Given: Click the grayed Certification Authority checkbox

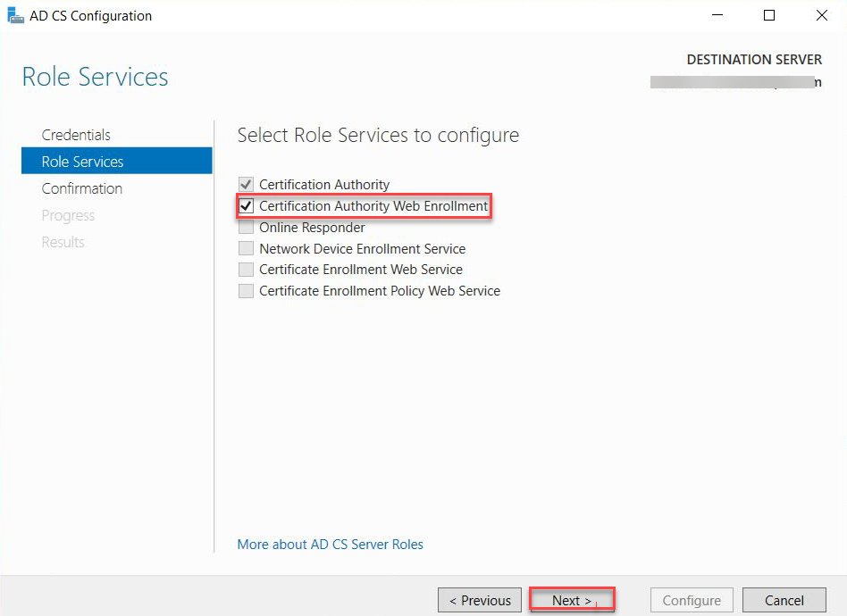Looking at the screenshot, I should pos(247,185).
